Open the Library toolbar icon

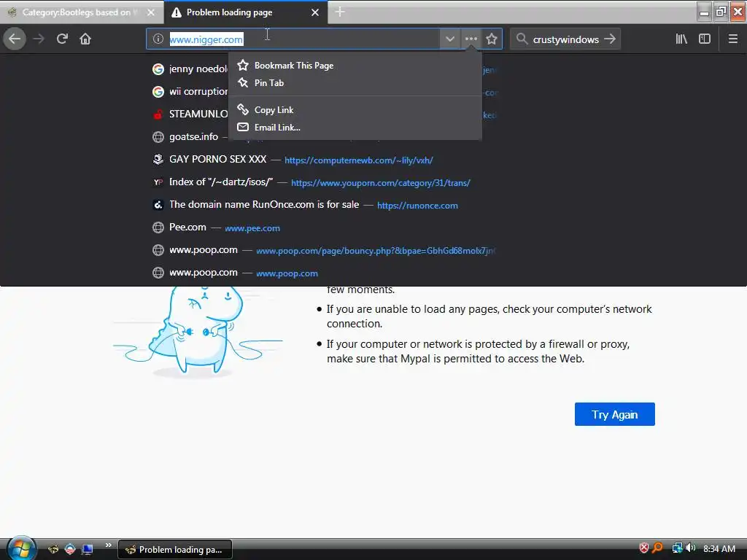681,39
